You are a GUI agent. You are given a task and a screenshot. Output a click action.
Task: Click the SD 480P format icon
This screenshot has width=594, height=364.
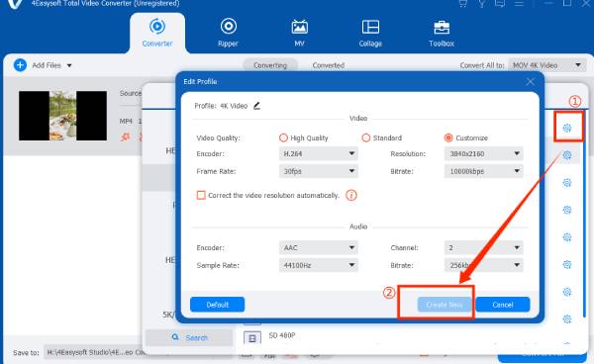coord(252,337)
